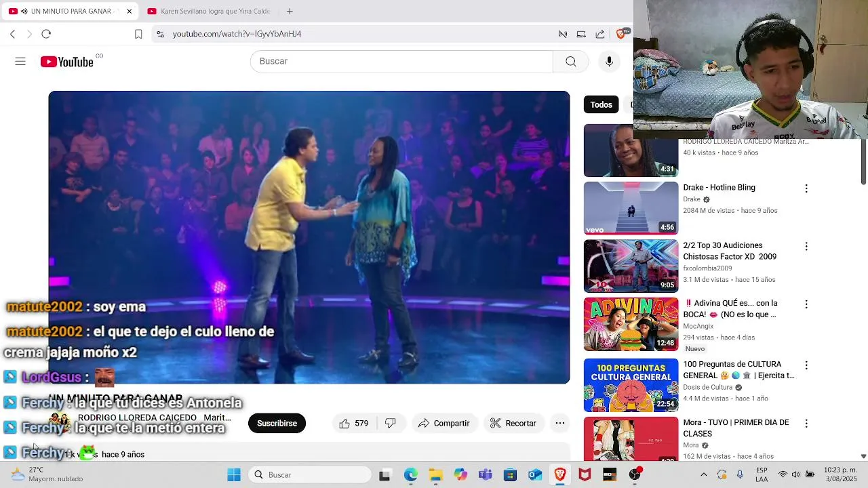The width and height of the screenshot is (868, 488).
Task: Like the video with 579 likes
Action: click(353, 423)
